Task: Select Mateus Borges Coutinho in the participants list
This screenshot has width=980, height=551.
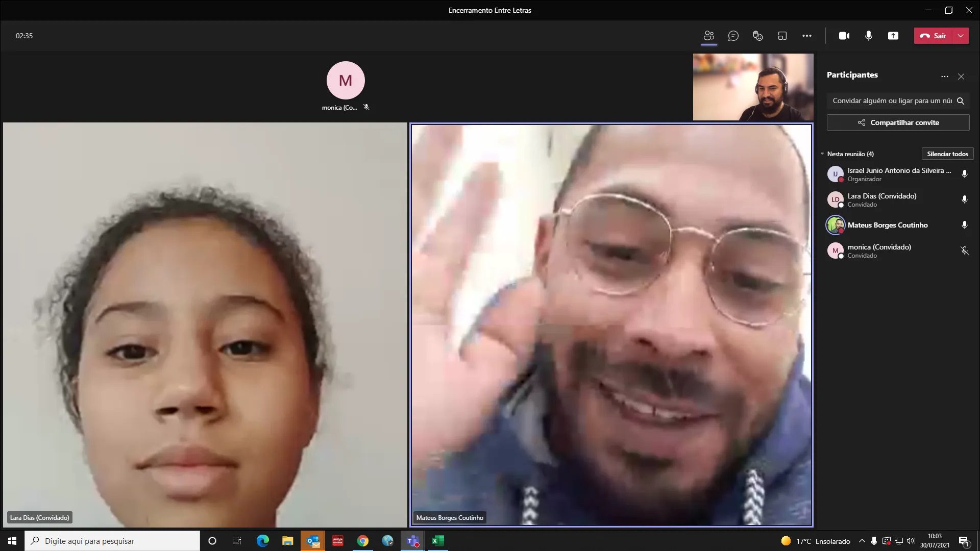Action: [x=887, y=225]
